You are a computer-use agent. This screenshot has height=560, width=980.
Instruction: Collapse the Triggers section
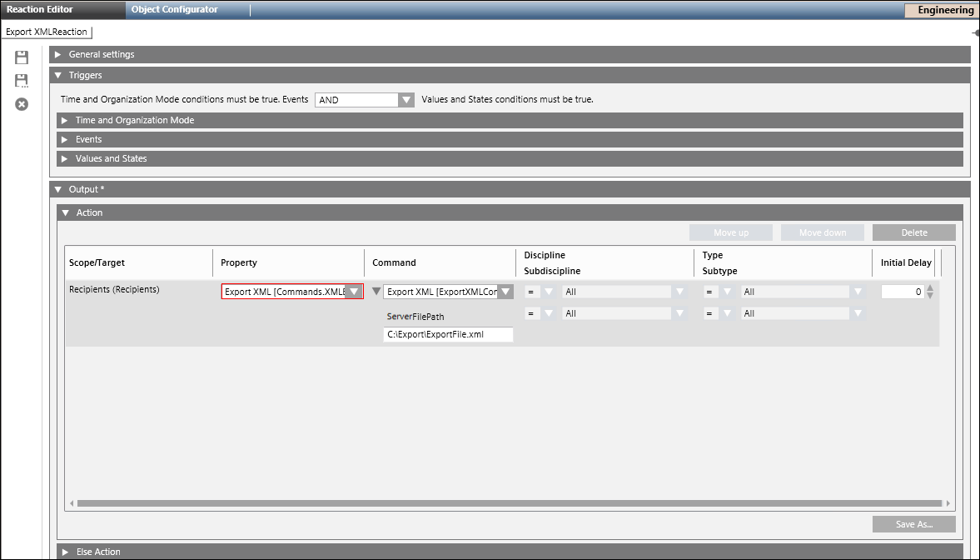tap(57, 75)
